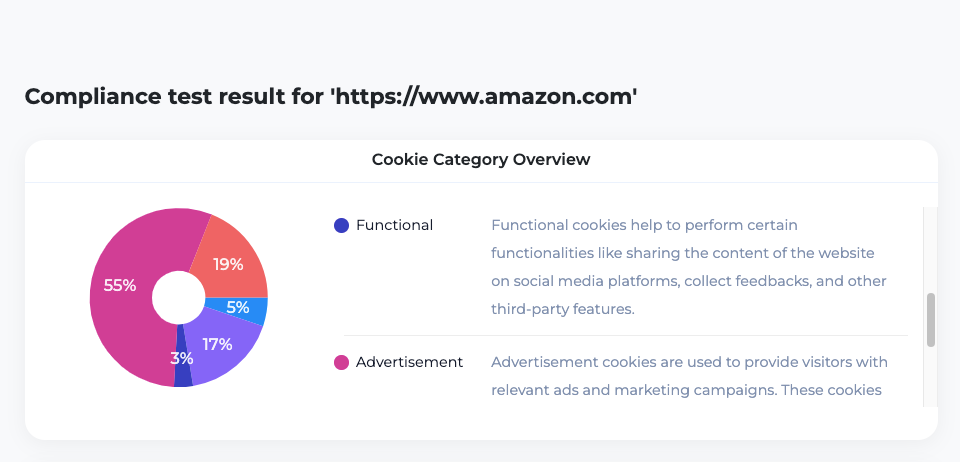Click the scrollbar track below the thumb
Image resolution: width=960 pixels, height=462 pixels.
[x=931, y=376]
